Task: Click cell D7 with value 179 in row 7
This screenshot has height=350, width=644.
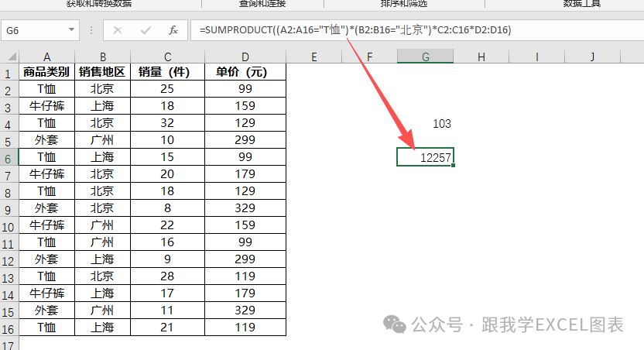Action: coord(245,173)
